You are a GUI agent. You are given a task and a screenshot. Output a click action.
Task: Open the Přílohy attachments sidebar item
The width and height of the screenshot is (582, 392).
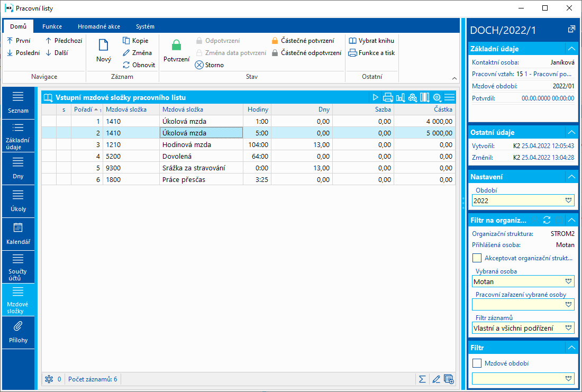18,332
